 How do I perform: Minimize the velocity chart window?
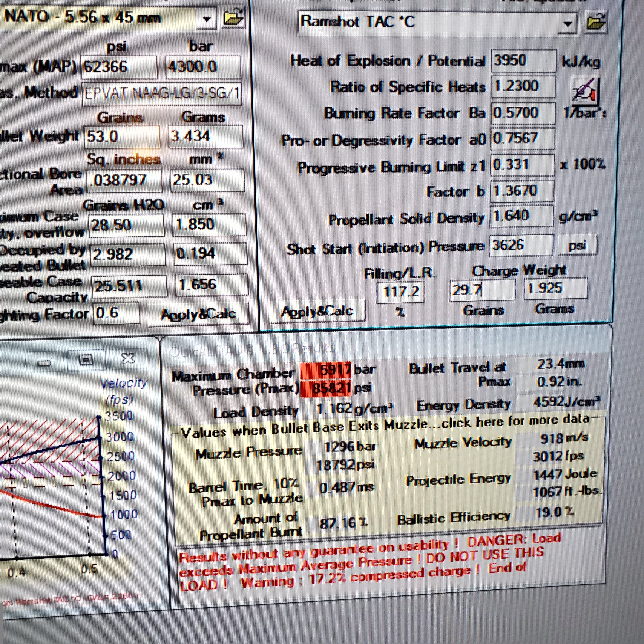click(x=45, y=362)
